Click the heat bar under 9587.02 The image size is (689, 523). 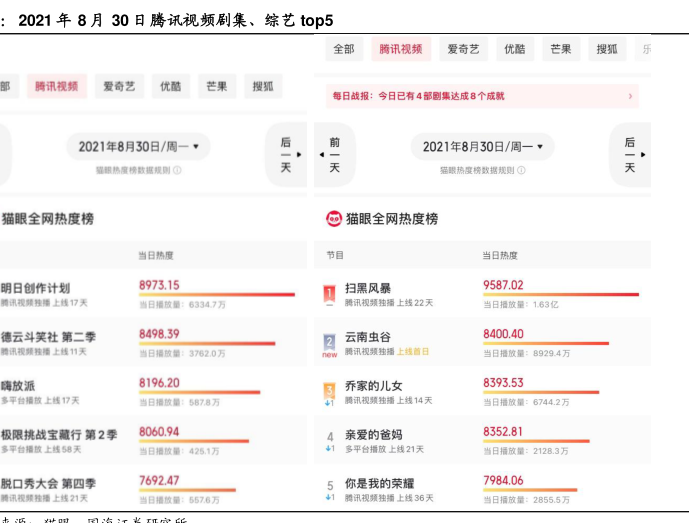tap(560, 295)
